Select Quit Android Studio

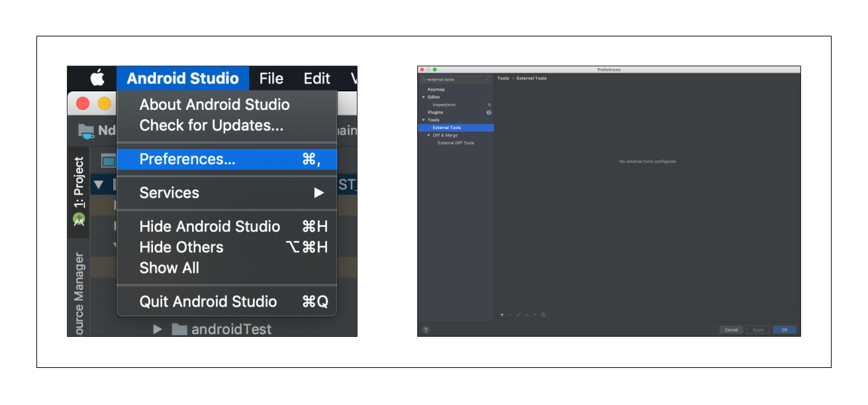tap(227, 301)
